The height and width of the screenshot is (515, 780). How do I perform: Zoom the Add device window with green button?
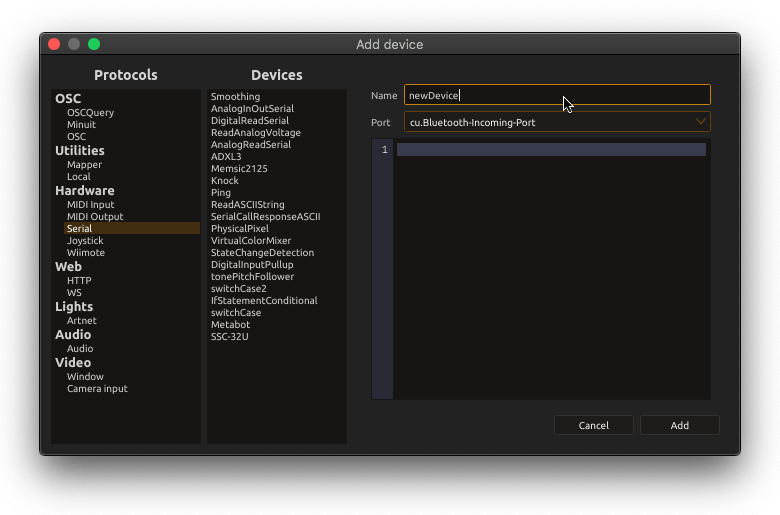coord(94,44)
